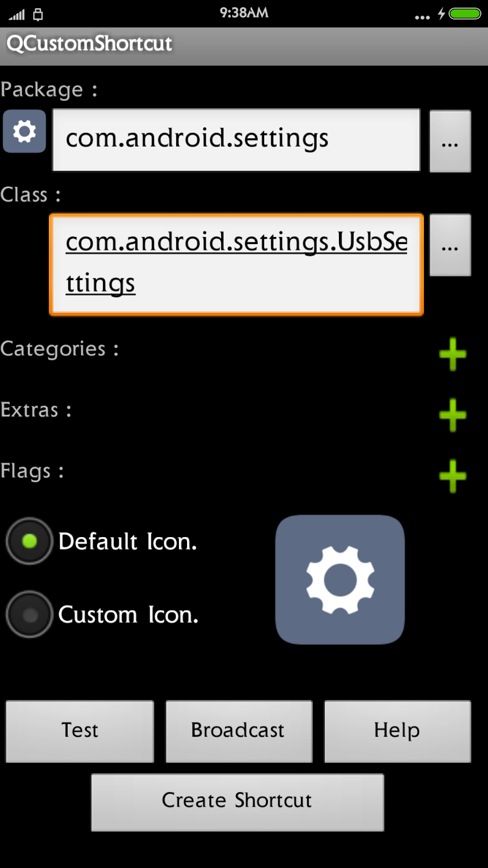Select the Custom Icon radio button

pyautogui.click(x=29, y=614)
